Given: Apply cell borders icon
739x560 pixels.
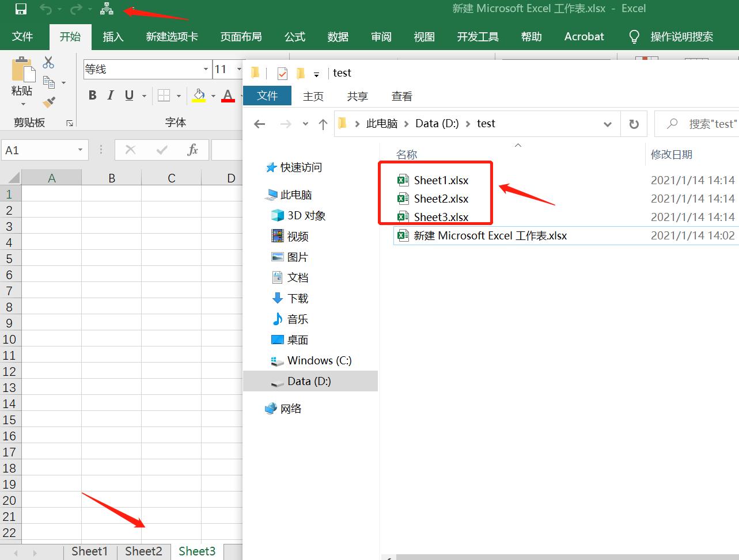Looking at the screenshot, I should (164, 96).
